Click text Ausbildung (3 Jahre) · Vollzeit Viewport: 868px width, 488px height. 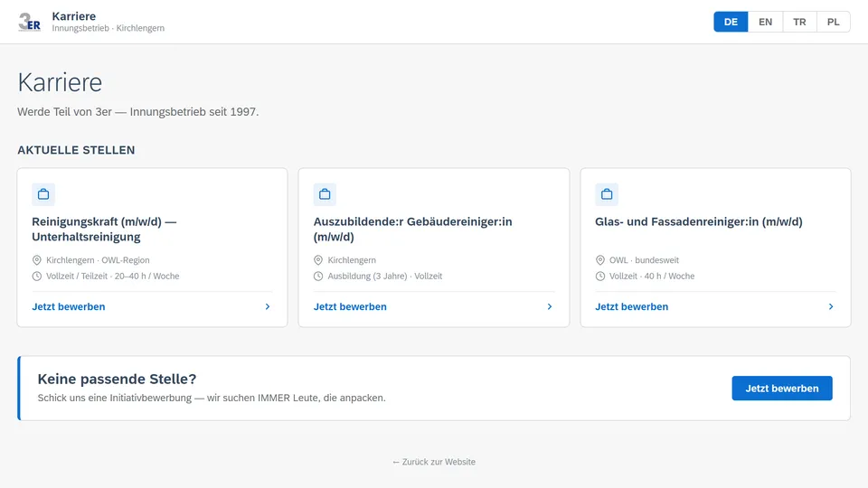(x=385, y=277)
